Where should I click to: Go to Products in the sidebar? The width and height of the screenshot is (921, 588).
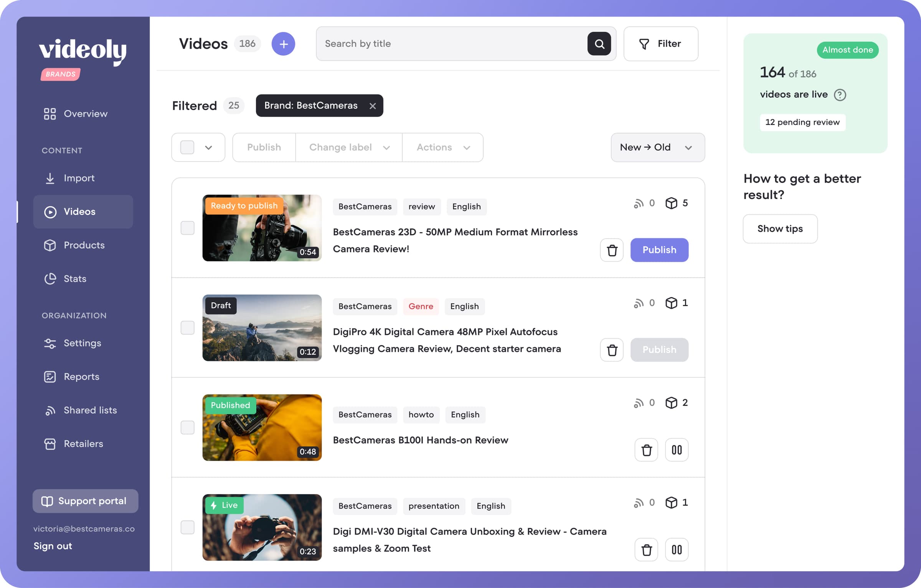pyautogui.click(x=74, y=245)
